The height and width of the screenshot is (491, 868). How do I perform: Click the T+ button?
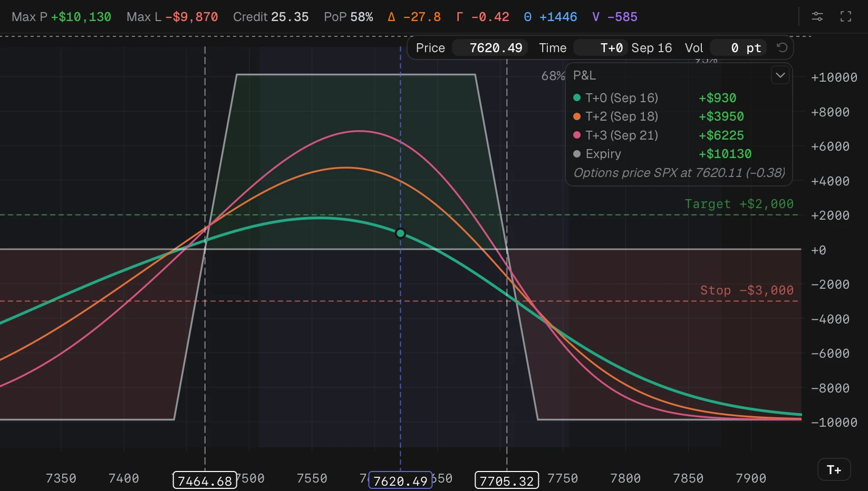(834, 470)
